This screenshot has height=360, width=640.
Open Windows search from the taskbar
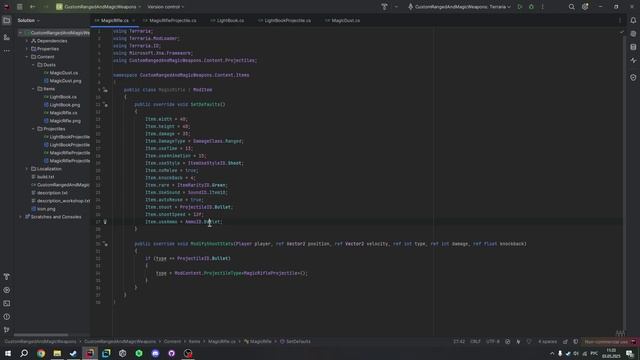coord(24,353)
